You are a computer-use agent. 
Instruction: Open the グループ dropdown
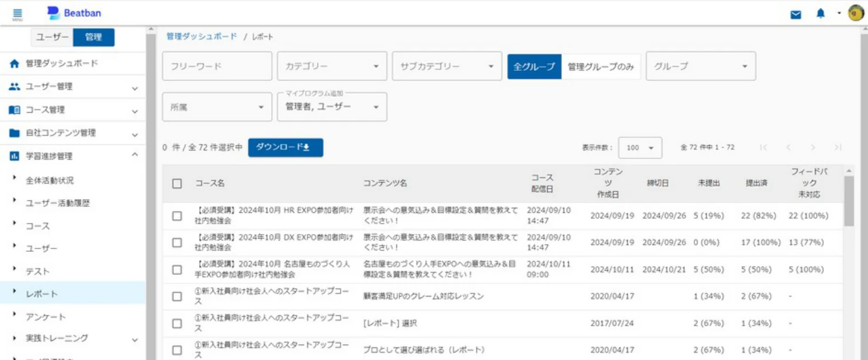tap(701, 66)
